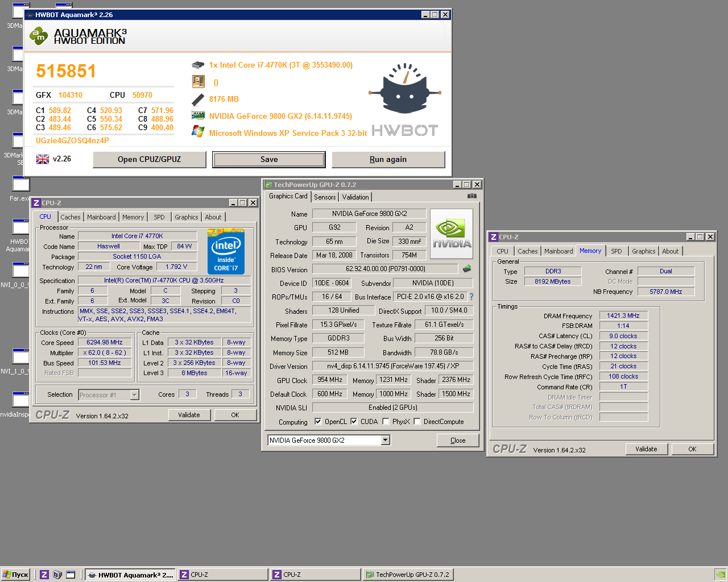728x582 pixels.
Task: Click the Windows flag icon in Aquamark
Action: pyautogui.click(x=198, y=132)
